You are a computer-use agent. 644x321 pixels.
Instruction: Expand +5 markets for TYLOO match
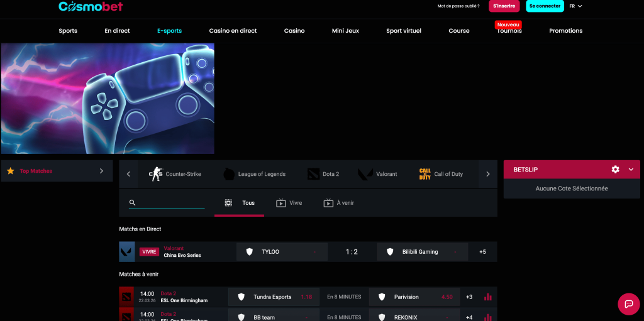(482, 252)
